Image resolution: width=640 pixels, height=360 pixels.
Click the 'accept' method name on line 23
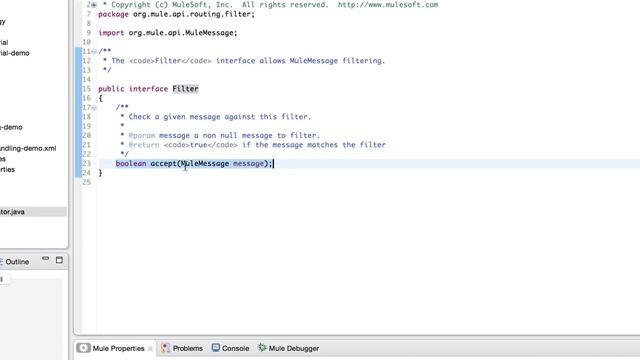coord(163,164)
